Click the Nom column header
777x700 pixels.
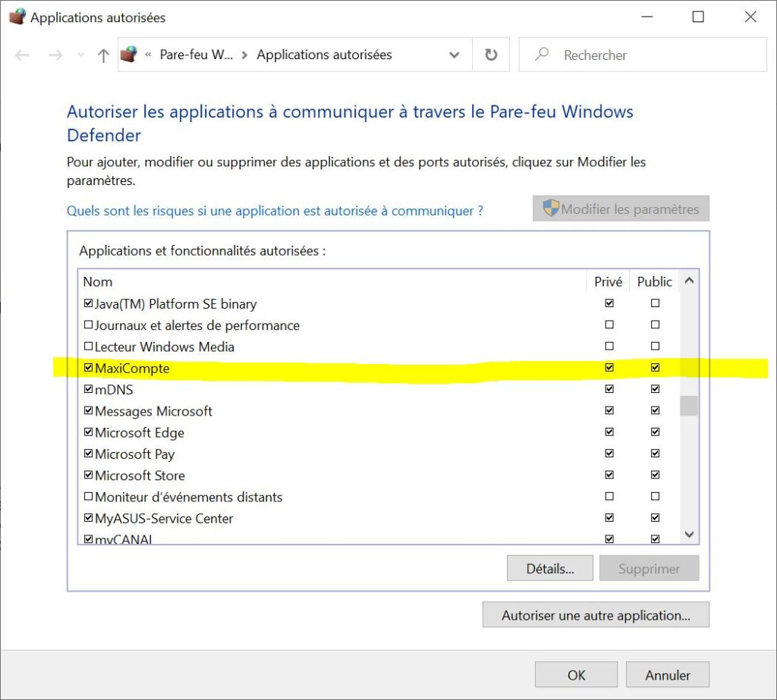(98, 282)
